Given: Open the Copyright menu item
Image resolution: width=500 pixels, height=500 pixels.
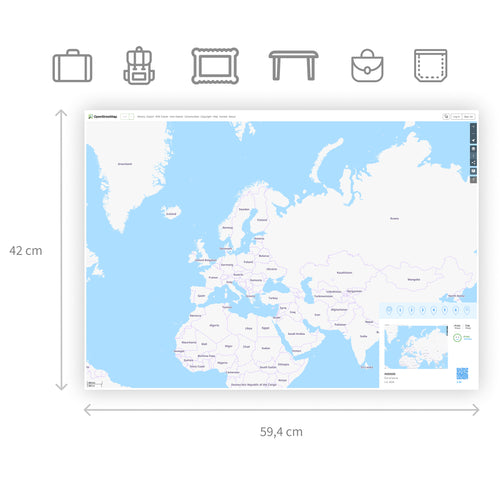Looking at the screenshot, I should tap(206, 117).
